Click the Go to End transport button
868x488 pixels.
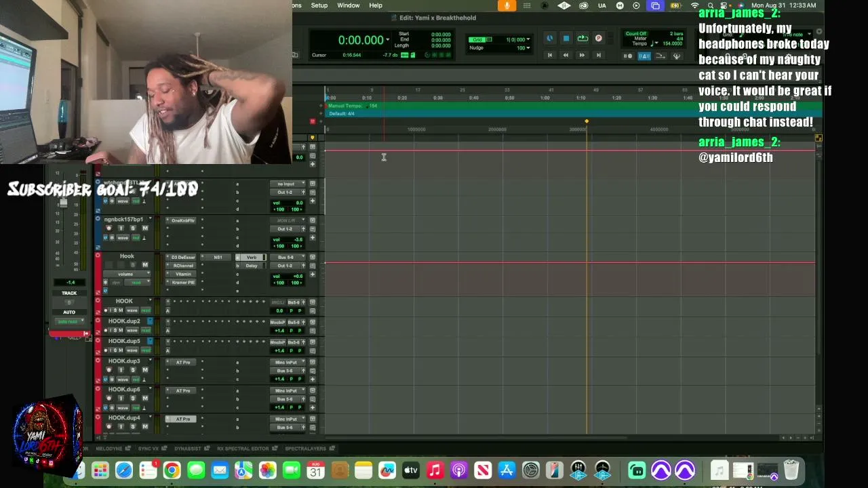pos(598,56)
